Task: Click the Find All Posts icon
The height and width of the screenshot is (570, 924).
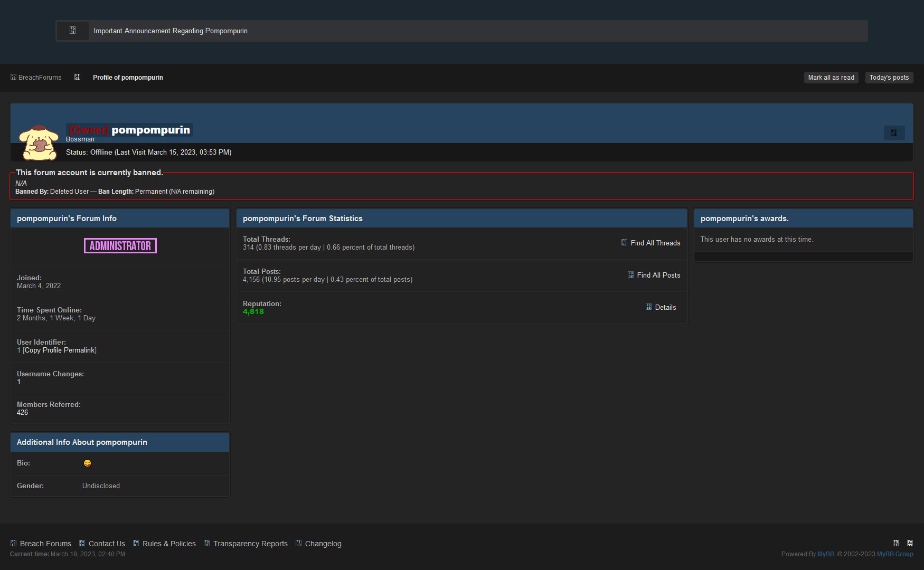Action: pos(630,275)
